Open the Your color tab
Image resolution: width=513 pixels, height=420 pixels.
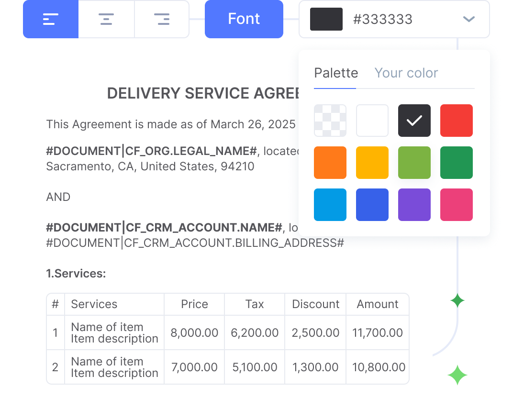coord(406,73)
